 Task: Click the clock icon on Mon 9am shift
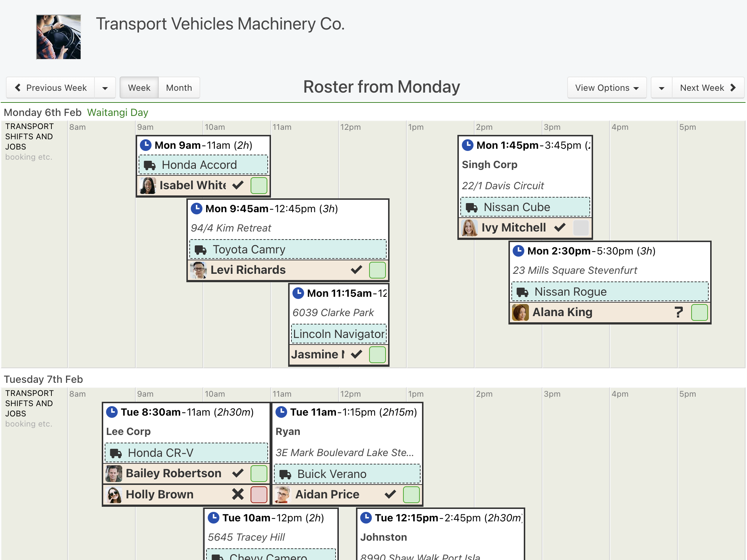(146, 145)
